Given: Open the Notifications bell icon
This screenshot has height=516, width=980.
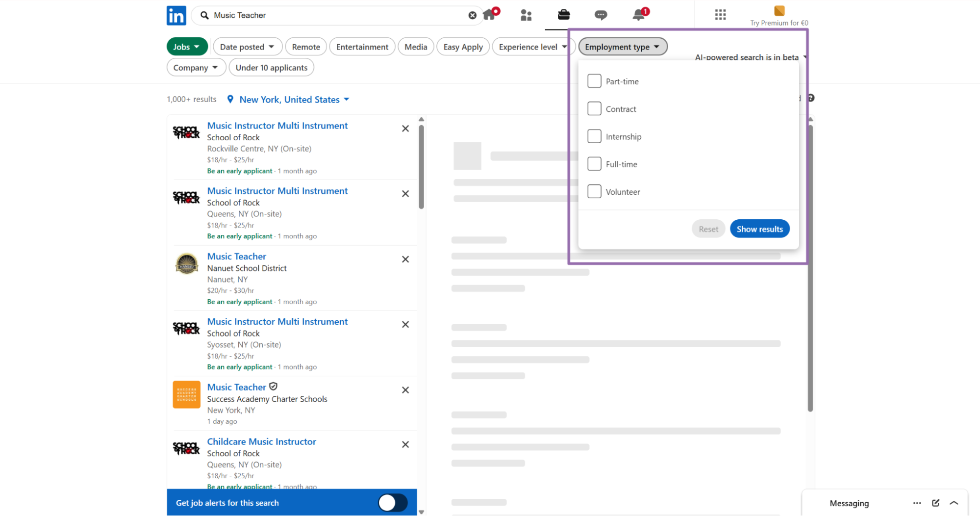Looking at the screenshot, I should [638, 15].
